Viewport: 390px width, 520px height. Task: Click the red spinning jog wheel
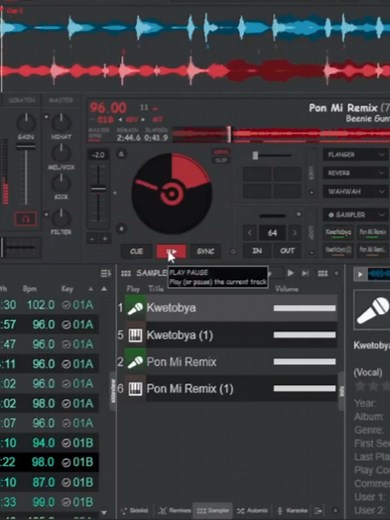pyautogui.click(x=172, y=193)
